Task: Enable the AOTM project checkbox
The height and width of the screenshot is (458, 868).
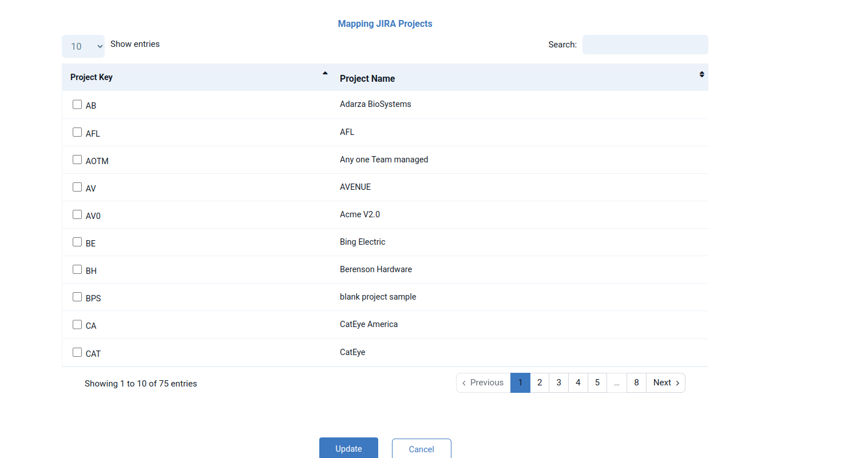Action: click(77, 160)
